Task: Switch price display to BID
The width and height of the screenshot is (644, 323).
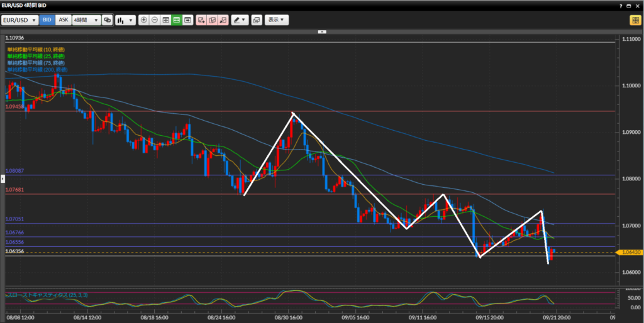Action: point(47,20)
